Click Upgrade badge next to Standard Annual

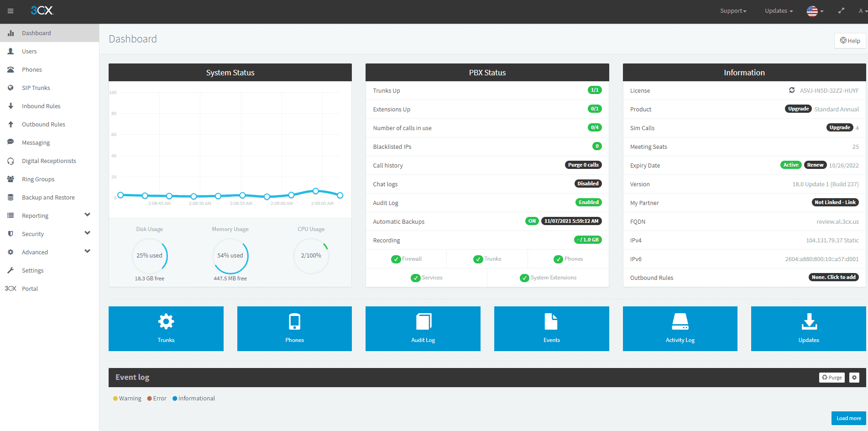799,109
